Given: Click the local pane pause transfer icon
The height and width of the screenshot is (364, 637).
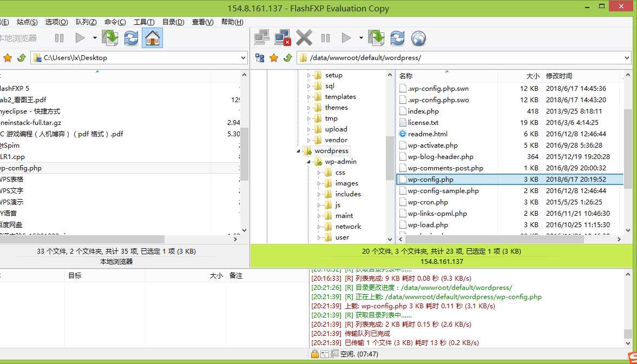Looking at the screenshot, I should [60, 38].
